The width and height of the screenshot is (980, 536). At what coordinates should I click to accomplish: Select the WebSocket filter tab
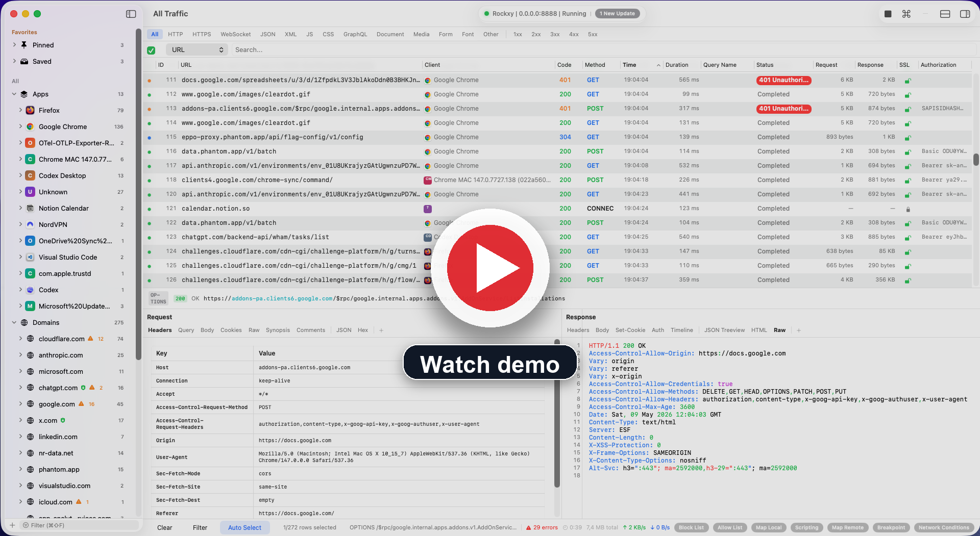[236, 35]
